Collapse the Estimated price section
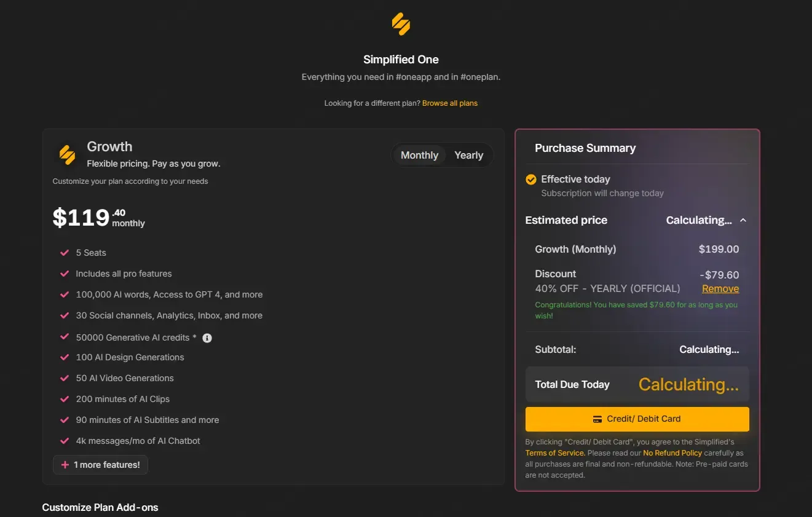The width and height of the screenshot is (812, 517). point(743,220)
